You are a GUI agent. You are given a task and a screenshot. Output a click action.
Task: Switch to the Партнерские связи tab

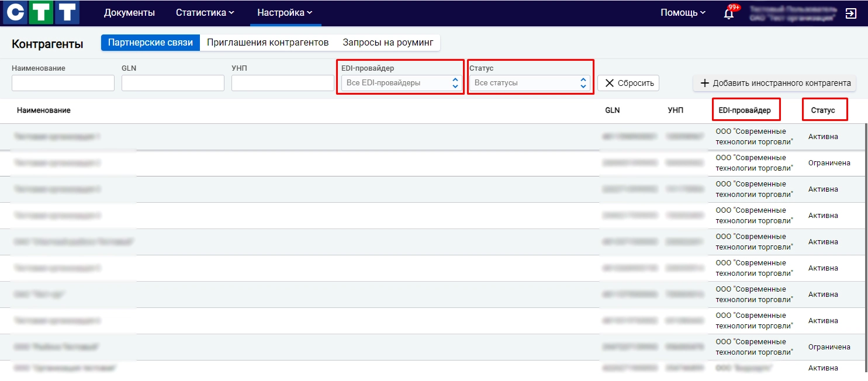click(151, 43)
